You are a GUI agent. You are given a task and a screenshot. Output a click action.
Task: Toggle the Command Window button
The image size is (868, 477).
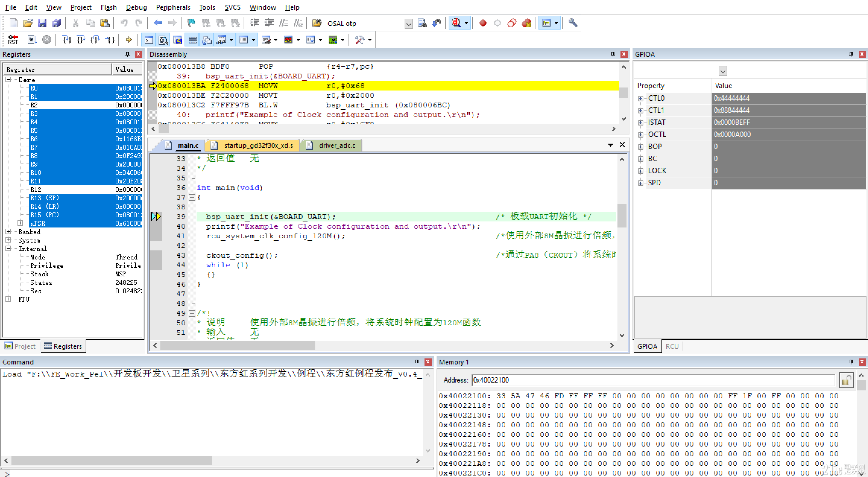click(x=149, y=40)
